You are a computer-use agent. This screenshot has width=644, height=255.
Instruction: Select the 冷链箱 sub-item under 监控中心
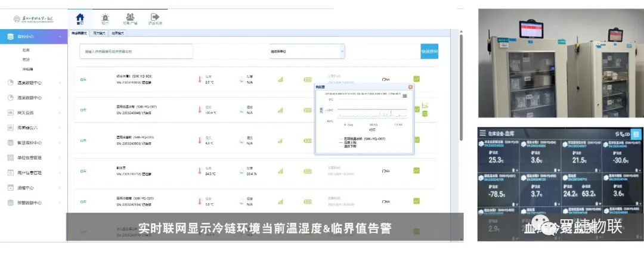point(27,69)
